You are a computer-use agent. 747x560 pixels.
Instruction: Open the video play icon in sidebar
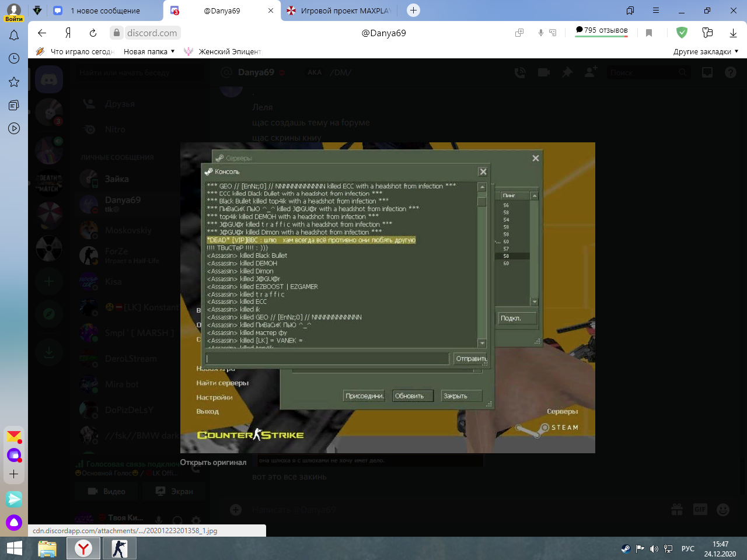click(x=14, y=128)
